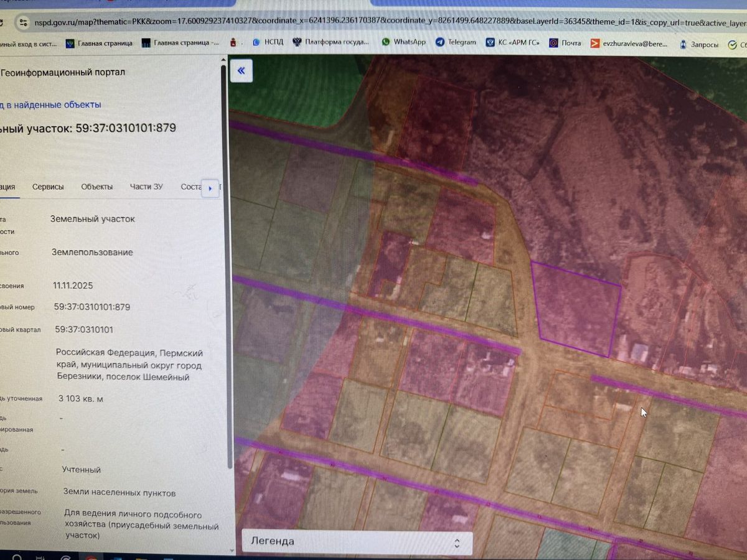Open the WhatsApp bookmark
Viewport: 747px width, 560px height.
point(403,42)
